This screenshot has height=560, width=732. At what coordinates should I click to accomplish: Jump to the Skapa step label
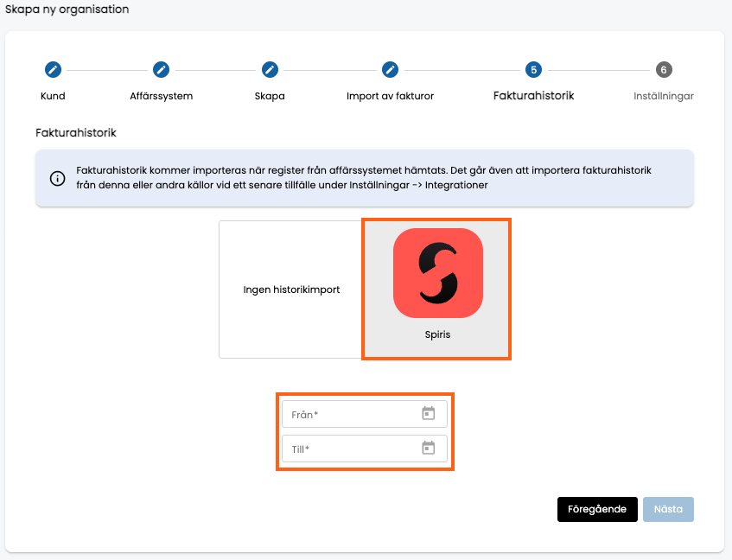(x=270, y=96)
